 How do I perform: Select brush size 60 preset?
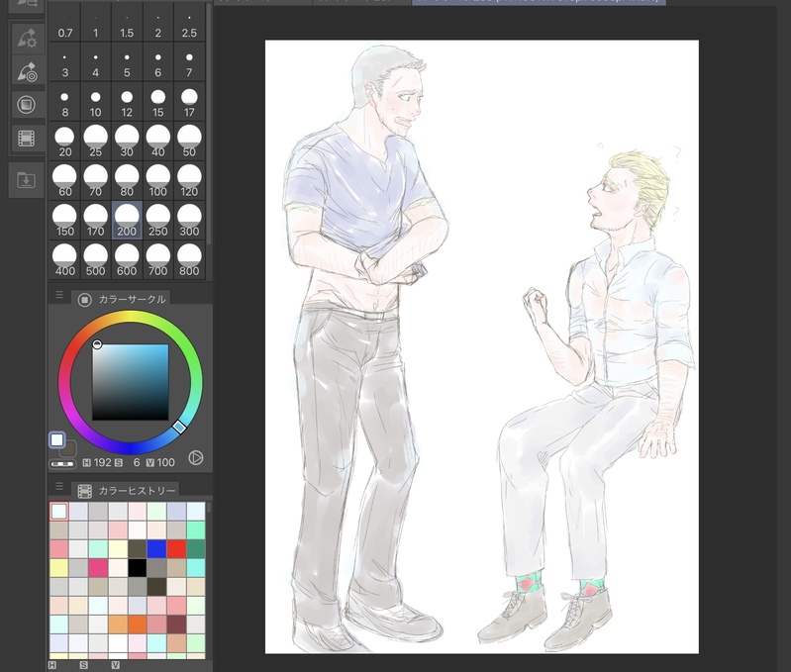pyautogui.click(x=64, y=181)
